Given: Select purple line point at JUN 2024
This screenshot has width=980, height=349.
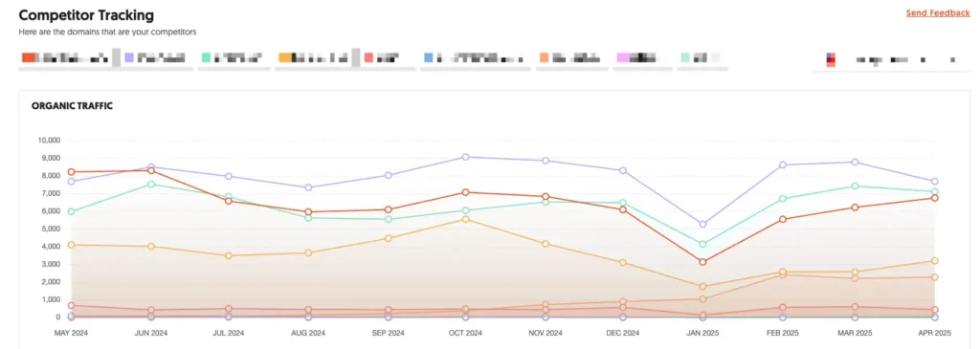Looking at the screenshot, I should click(150, 166).
